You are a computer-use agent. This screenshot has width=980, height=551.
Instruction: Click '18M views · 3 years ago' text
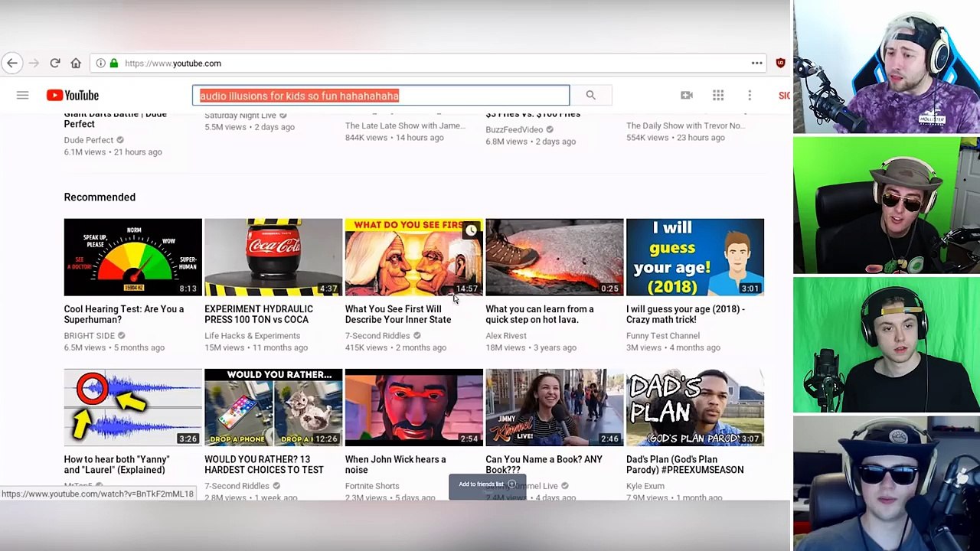(x=531, y=347)
